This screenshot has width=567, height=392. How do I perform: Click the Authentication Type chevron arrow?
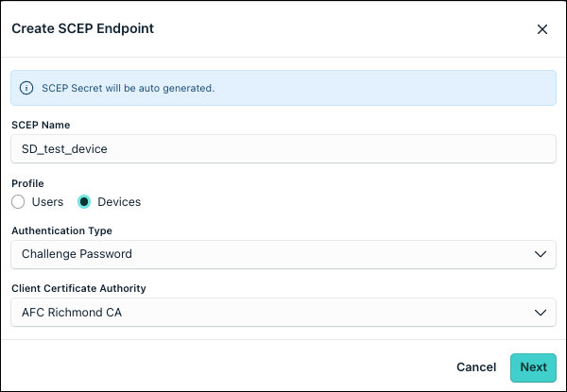(541, 254)
